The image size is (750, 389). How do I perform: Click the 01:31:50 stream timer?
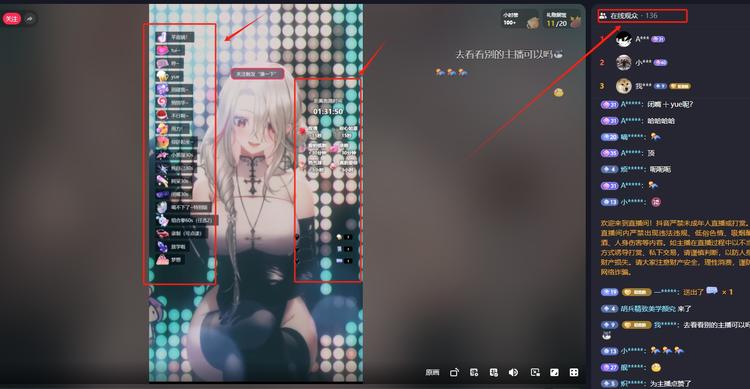[x=328, y=111]
